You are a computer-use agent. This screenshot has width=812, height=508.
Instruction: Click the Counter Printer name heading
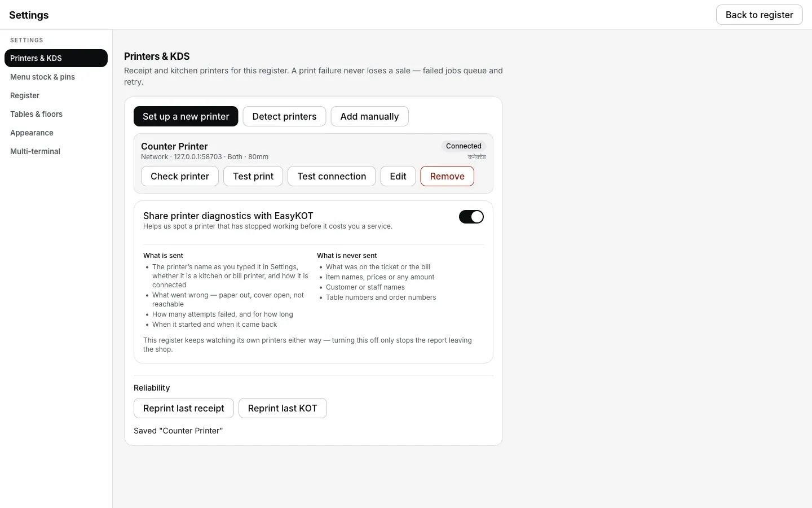174,146
